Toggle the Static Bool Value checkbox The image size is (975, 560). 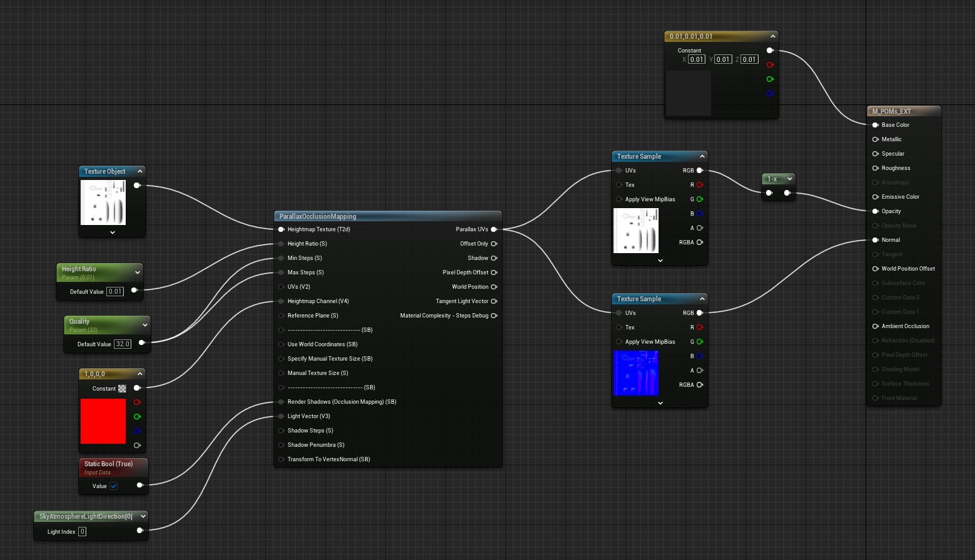pyautogui.click(x=114, y=486)
